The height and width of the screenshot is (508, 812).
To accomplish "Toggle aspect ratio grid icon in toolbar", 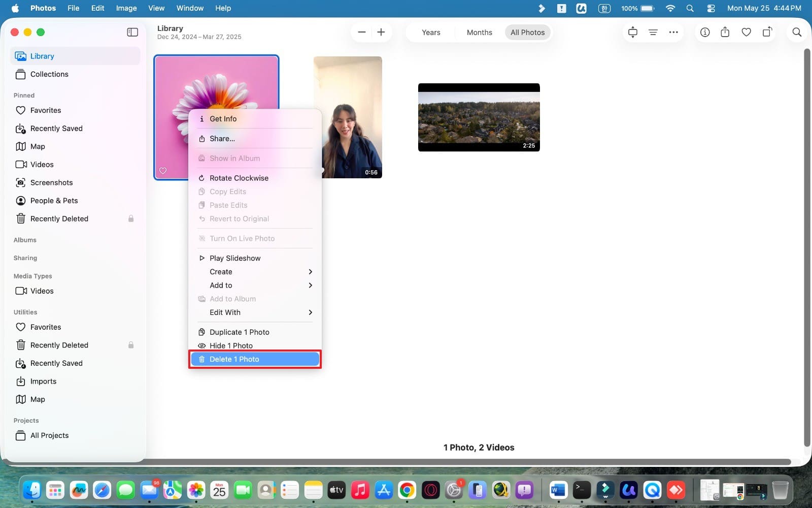I will click(x=633, y=32).
